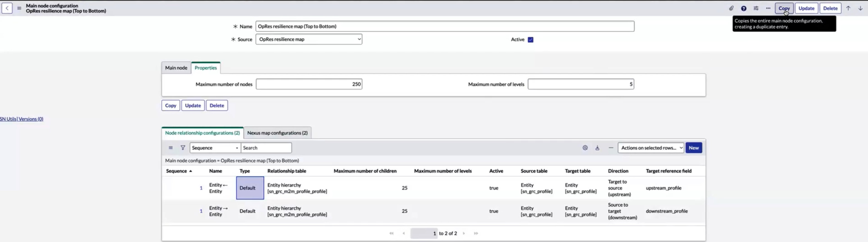The image size is (868, 242).
Task: Toggle the Active checkbox
Action: 531,40
